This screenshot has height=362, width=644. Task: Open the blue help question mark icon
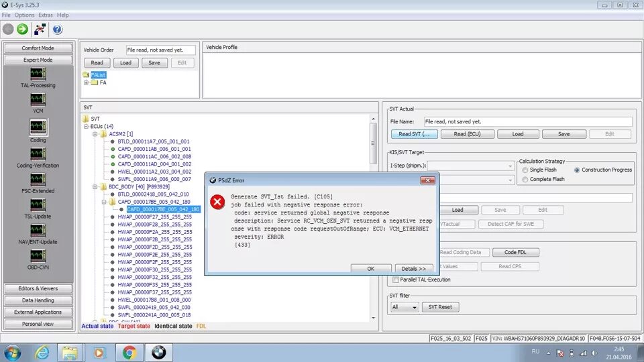(58, 29)
